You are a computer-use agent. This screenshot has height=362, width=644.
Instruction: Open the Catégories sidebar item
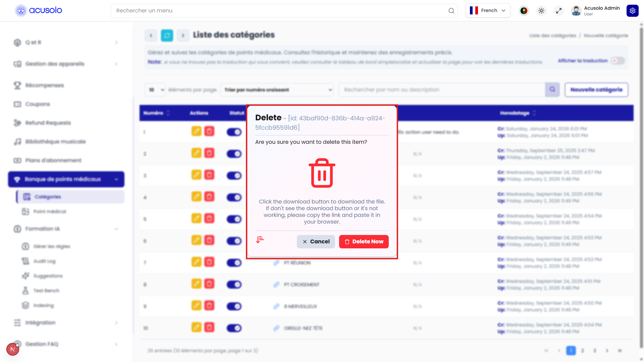(48, 197)
